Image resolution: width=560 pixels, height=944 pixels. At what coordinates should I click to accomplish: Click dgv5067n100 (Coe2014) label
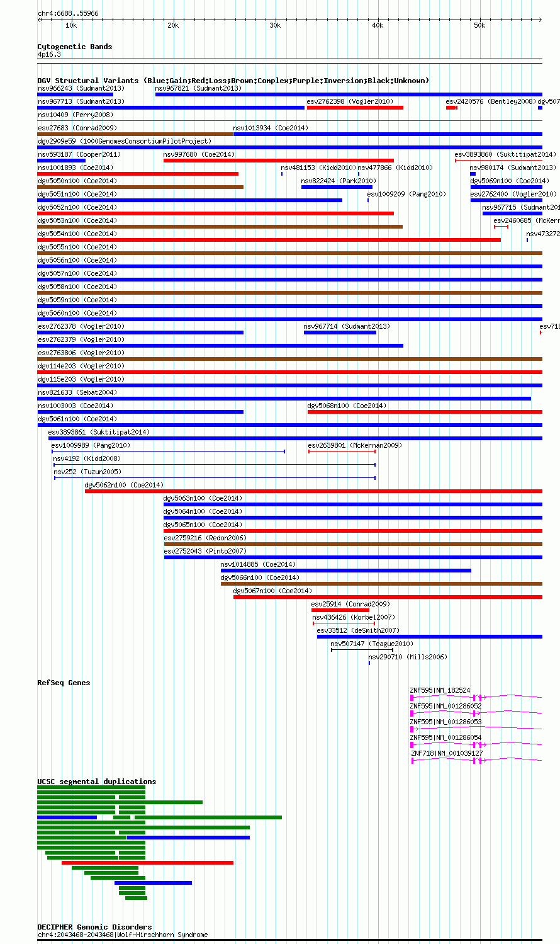tap(272, 591)
